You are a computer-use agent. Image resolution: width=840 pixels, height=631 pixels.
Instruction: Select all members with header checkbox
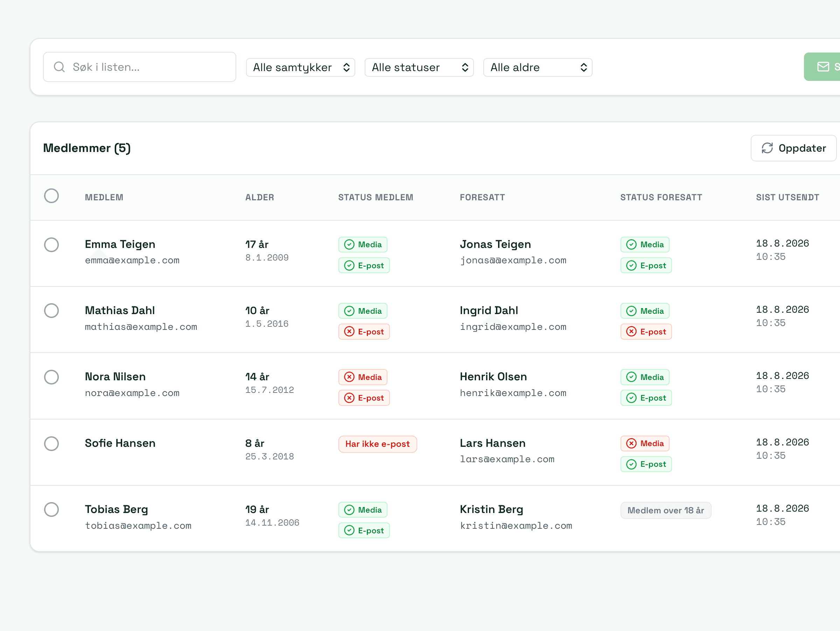click(x=51, y=196)
